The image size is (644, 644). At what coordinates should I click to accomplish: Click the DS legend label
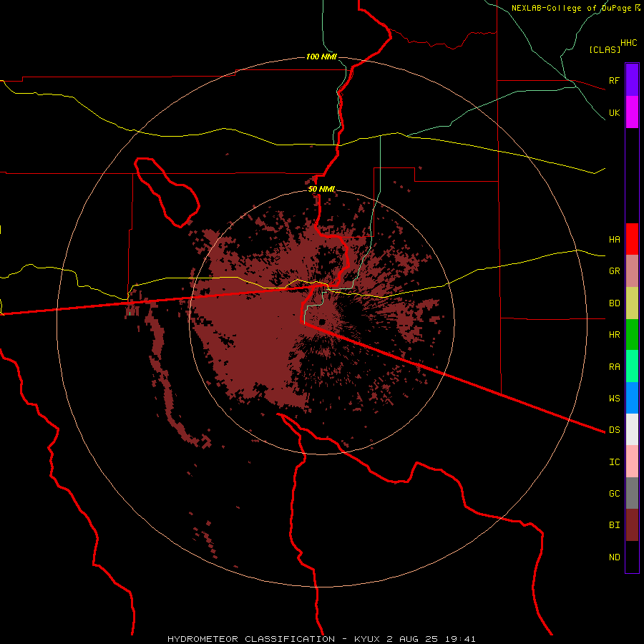click(x=614, y=429)
